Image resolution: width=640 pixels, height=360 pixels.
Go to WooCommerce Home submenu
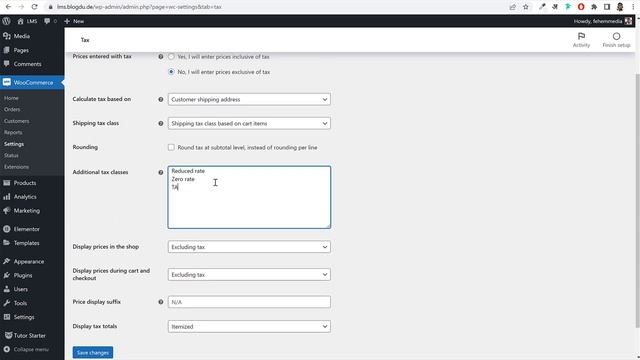(11, 98)
